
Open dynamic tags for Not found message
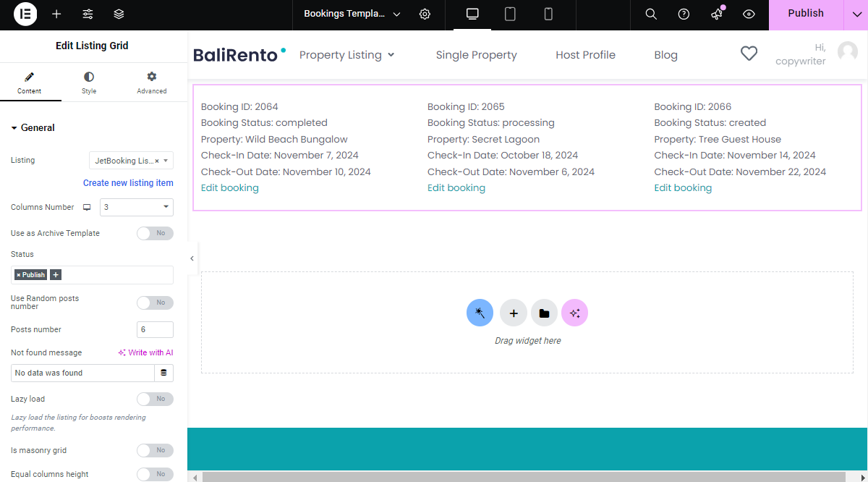[164, 372]
